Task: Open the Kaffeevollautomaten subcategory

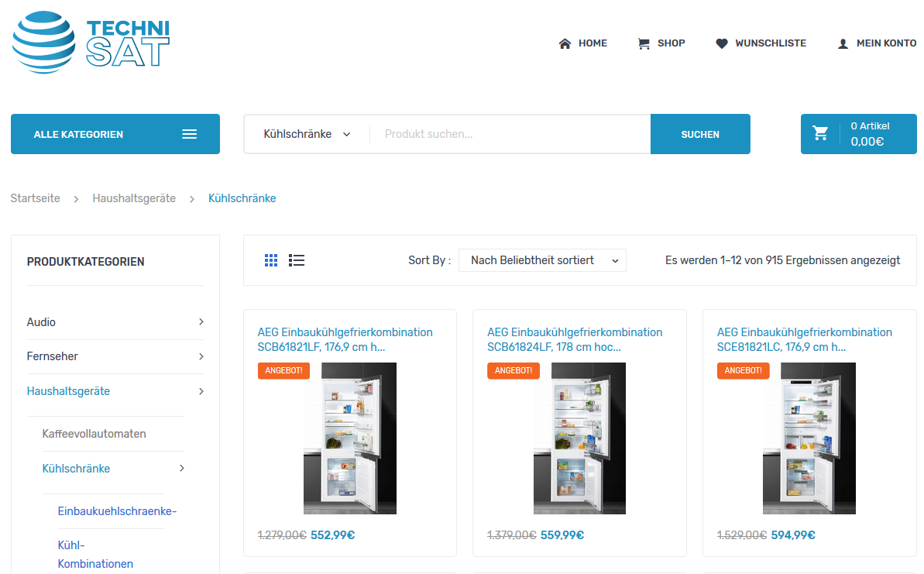Action: 94,434
